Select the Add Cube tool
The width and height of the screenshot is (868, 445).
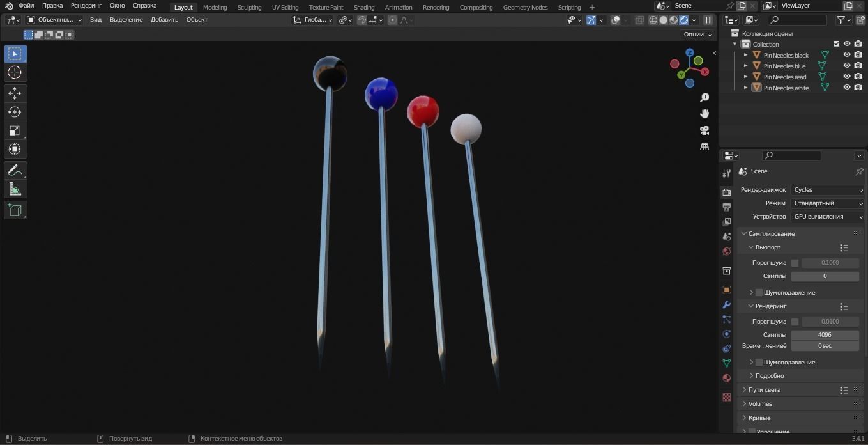[15, 210]
